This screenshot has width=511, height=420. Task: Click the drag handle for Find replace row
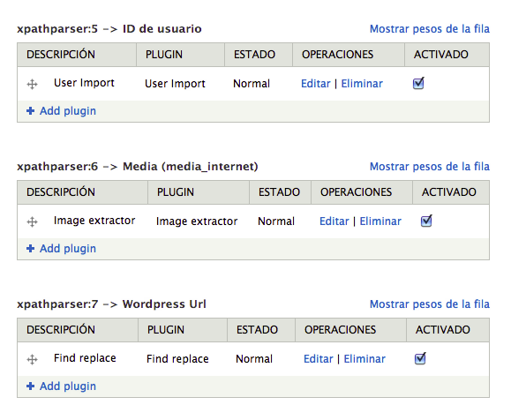click(32, 360)
